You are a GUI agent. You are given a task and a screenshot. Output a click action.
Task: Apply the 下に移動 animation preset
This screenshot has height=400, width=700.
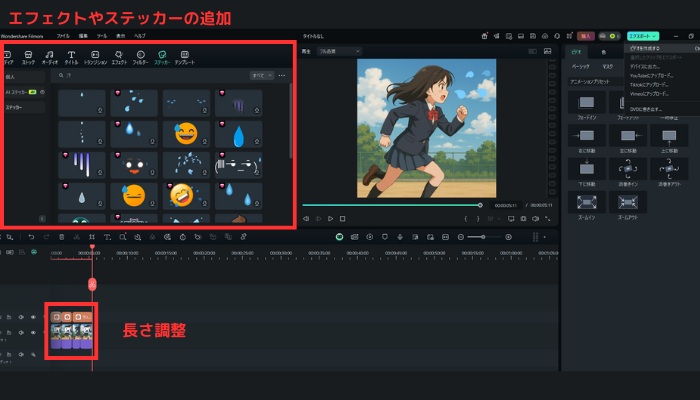click(587, 172)
